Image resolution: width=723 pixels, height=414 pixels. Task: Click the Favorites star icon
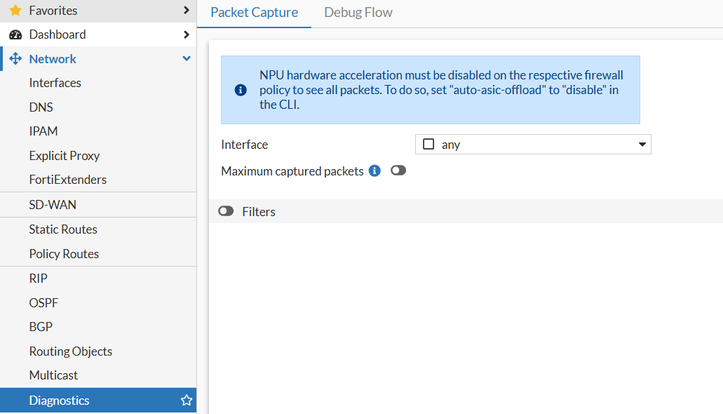pos(15,10)
